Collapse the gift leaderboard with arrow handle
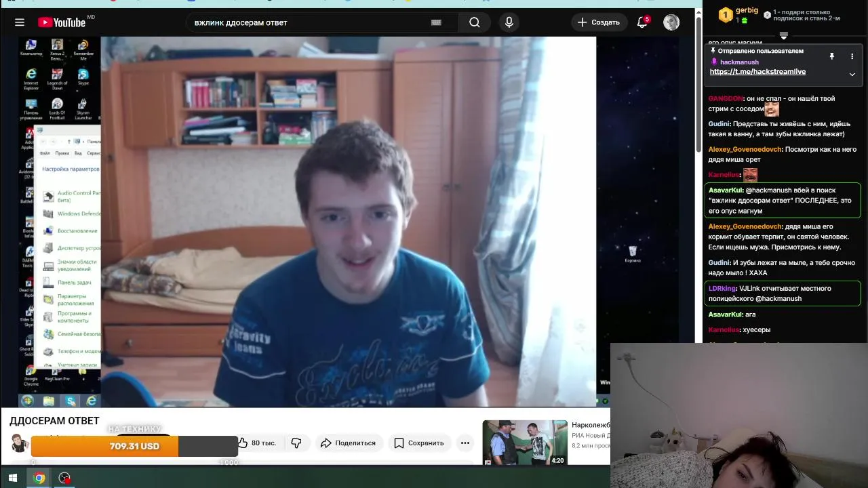 (x=783, y=35)
